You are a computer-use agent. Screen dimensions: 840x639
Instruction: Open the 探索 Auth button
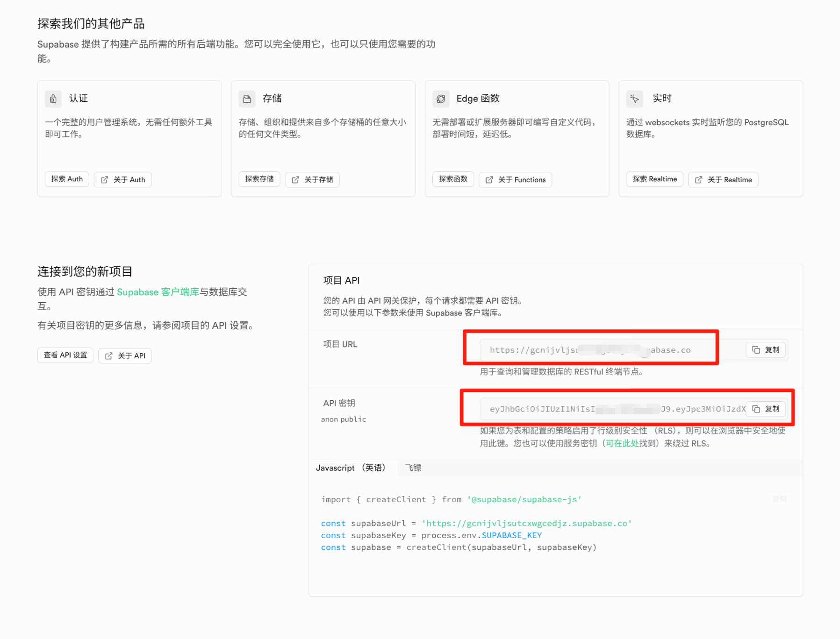tap(67, 179)
